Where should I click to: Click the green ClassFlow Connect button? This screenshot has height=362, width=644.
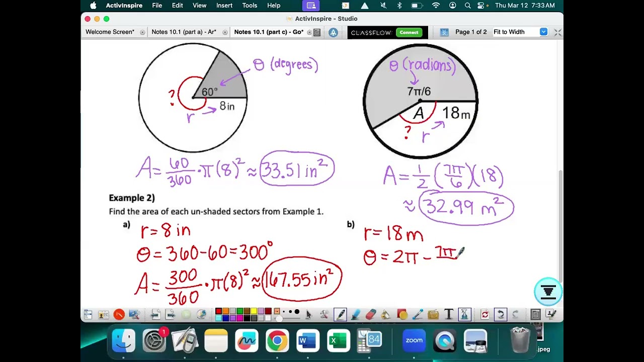[x=409, y=32]
